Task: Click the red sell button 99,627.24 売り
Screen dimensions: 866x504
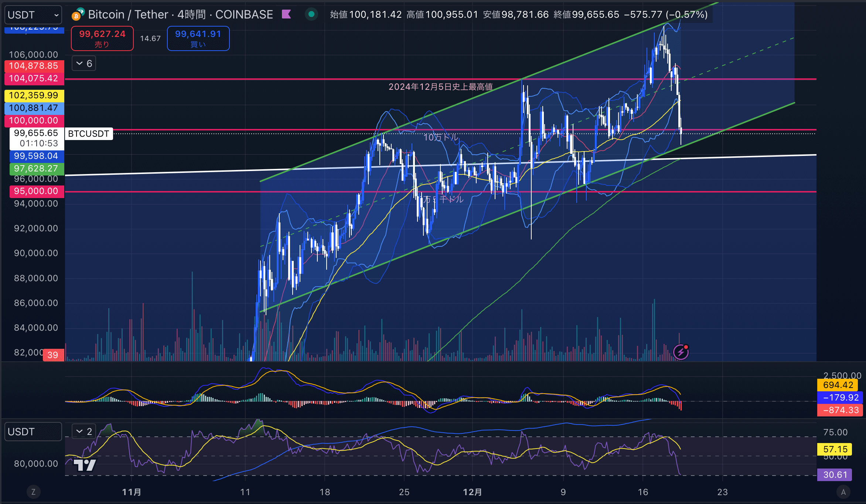Action: point(102,38)
